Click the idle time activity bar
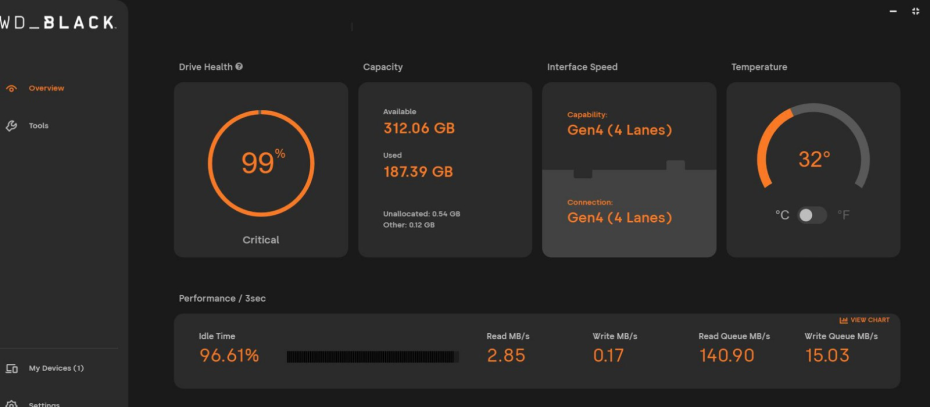The image size is (930, 407). tap(372, 357)
